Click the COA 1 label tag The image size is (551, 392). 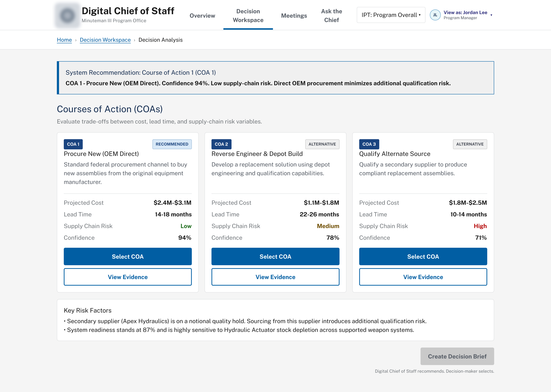coord(73,144)
